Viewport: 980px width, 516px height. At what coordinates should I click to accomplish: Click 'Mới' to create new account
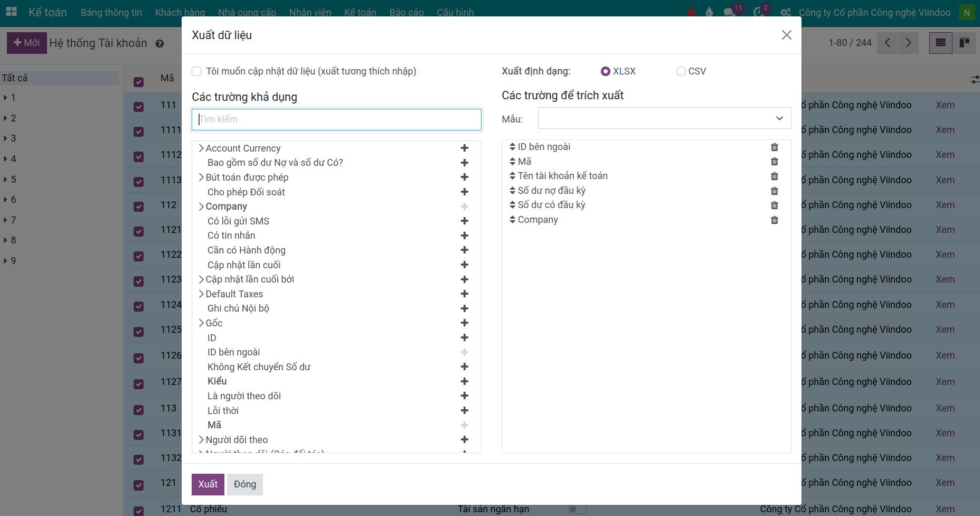[x=26, y=43]
